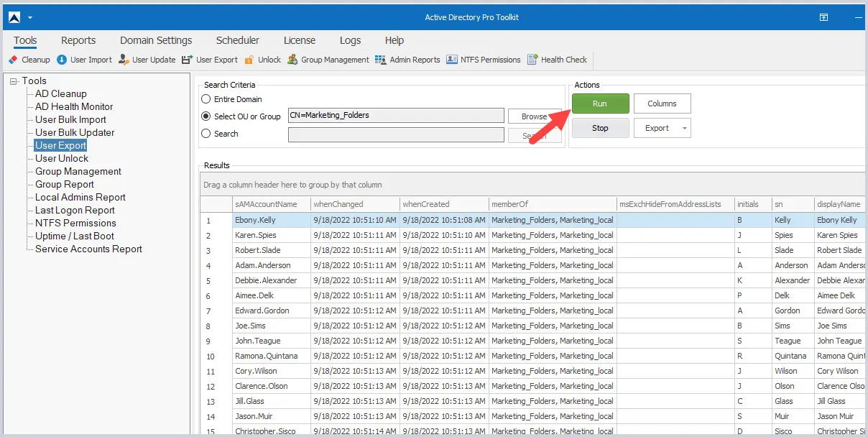Select the Entire Domain radio button
868x437 pixels.
pos(206,99)
